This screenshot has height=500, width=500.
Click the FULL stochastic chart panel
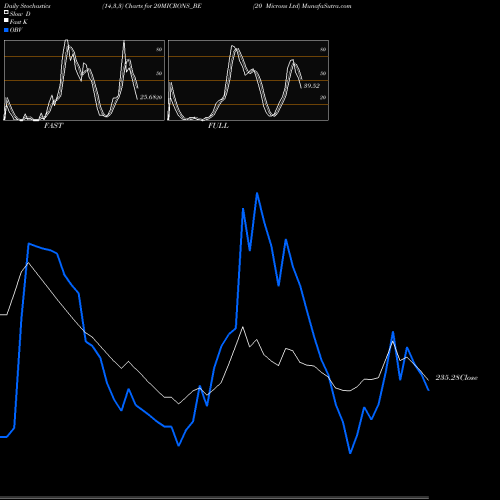click(x=248, y=80)
